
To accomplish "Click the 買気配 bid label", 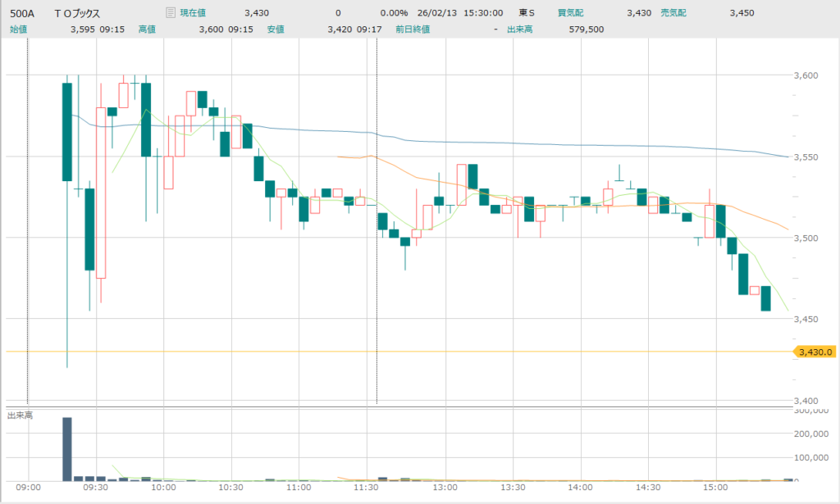I will coord(570,13).
